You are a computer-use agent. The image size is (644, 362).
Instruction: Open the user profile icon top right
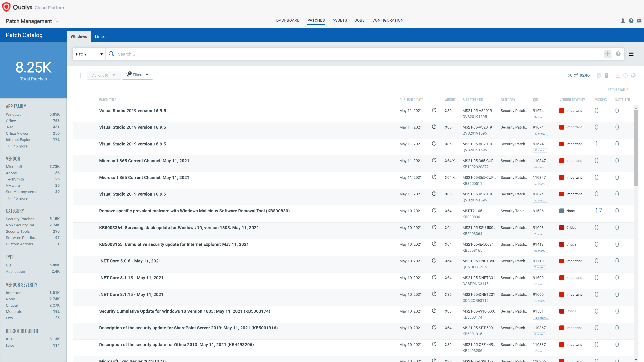click(x=623, y=21)
